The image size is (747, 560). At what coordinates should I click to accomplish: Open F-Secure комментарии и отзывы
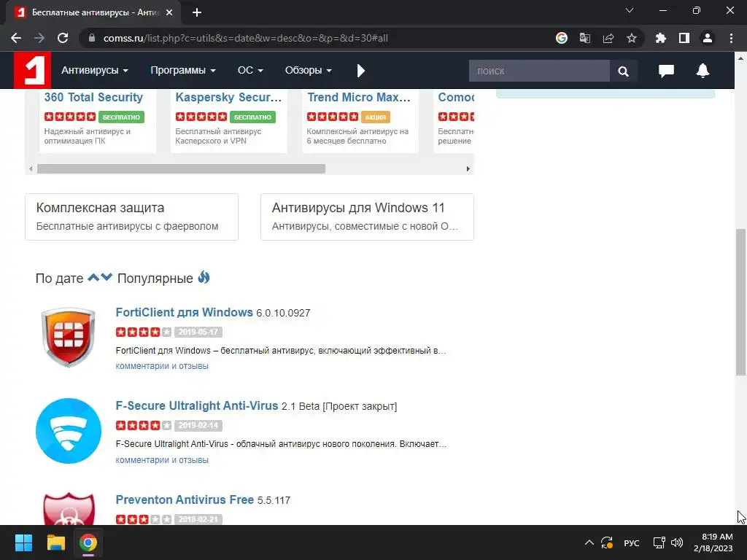point(162,460)
